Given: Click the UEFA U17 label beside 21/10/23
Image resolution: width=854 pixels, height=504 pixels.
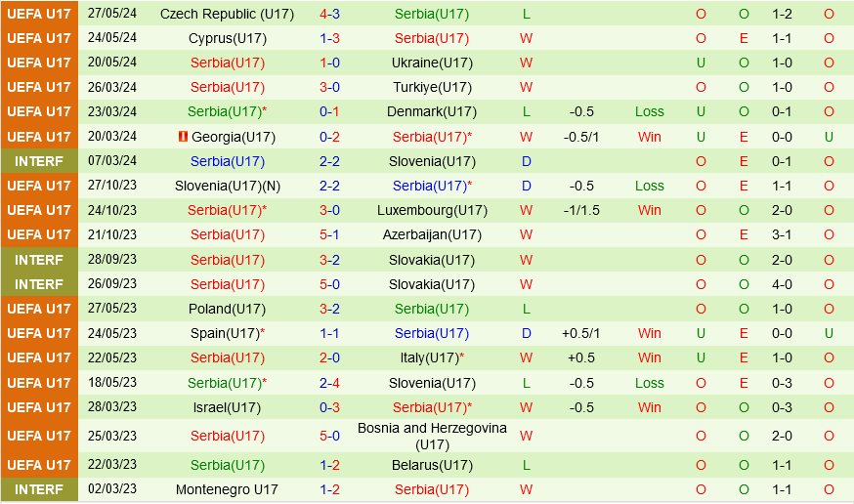Looking at the screenshot, I should pyautogui.click(x=39, y=234).
